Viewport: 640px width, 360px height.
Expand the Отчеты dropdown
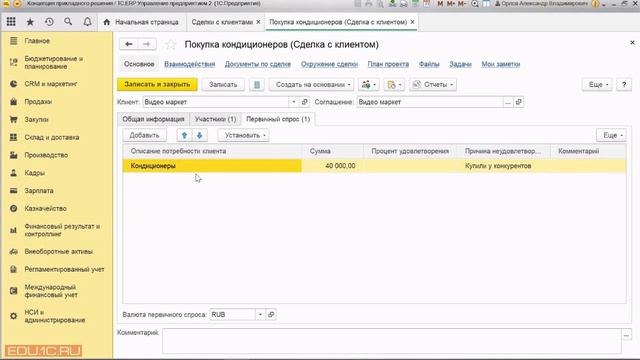(x=433, y=84)
